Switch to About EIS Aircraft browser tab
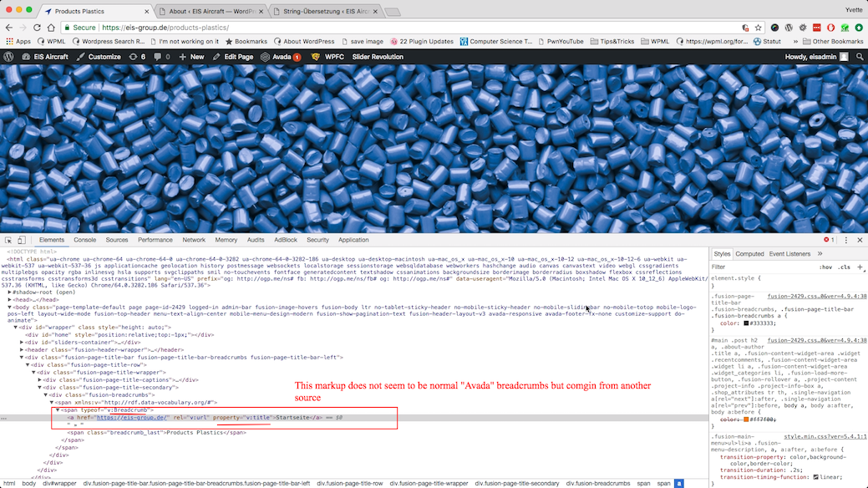Image resolution: width=868 pixels, height=488 pixels. pos(211,11)
